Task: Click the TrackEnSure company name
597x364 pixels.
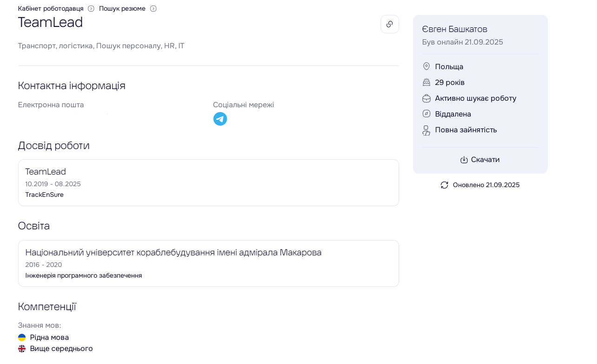Action: [45, 195]
